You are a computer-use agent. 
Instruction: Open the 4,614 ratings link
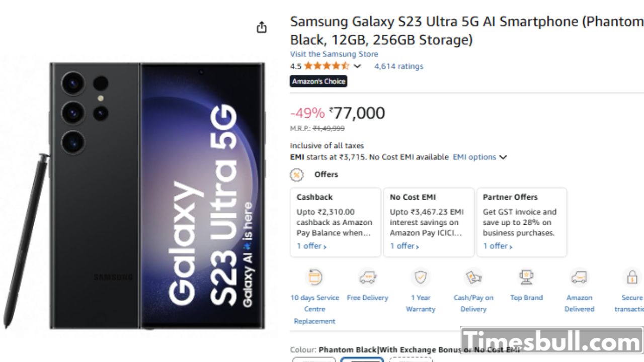tap(398, 66)
